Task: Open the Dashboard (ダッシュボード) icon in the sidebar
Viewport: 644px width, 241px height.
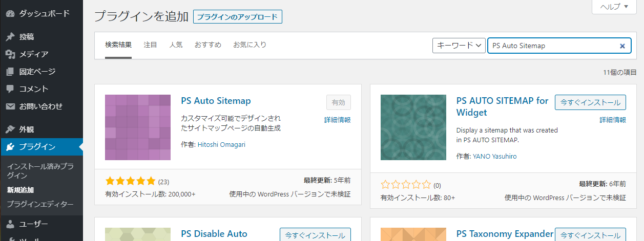Action: 10,13
